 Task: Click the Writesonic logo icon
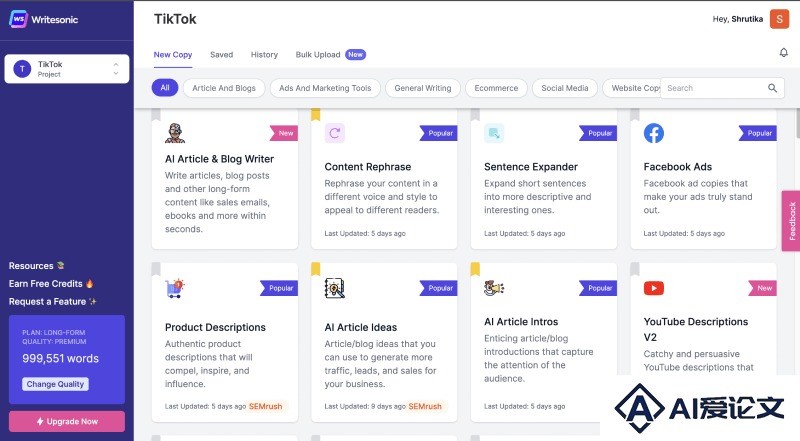(18, 19)
